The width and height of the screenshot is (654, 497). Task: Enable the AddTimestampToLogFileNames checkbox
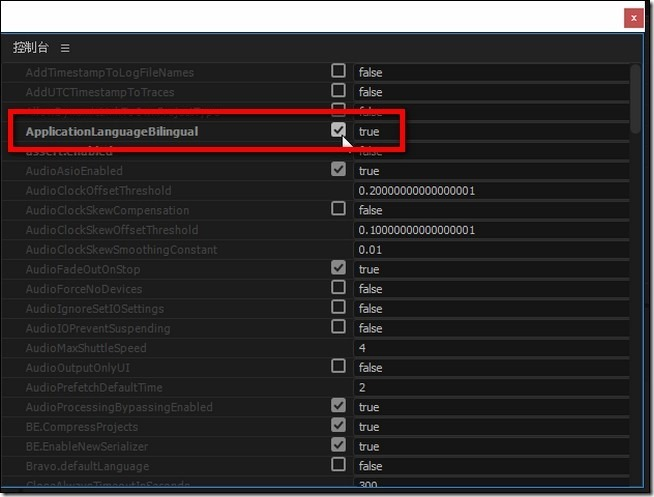(338, 71)
